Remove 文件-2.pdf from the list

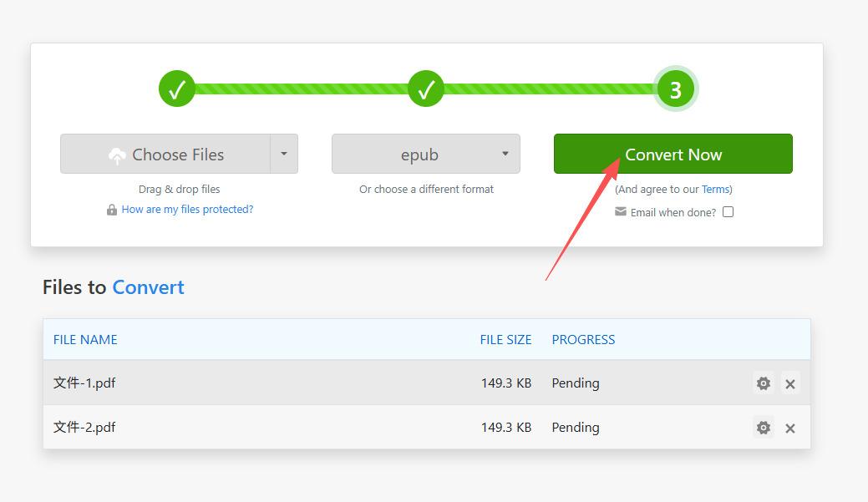click(x=790, y=428)
